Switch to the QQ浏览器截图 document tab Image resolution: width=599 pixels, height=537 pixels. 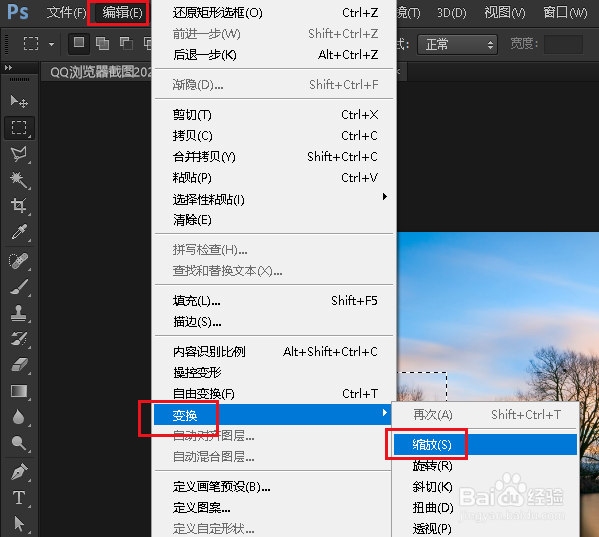(x=100, y=72)
